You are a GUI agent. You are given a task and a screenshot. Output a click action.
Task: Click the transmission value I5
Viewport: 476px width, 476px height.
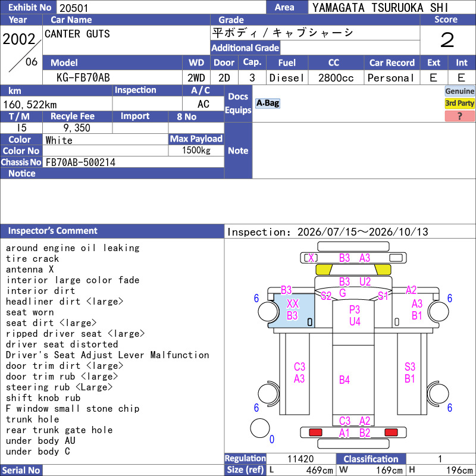[21, 128]
